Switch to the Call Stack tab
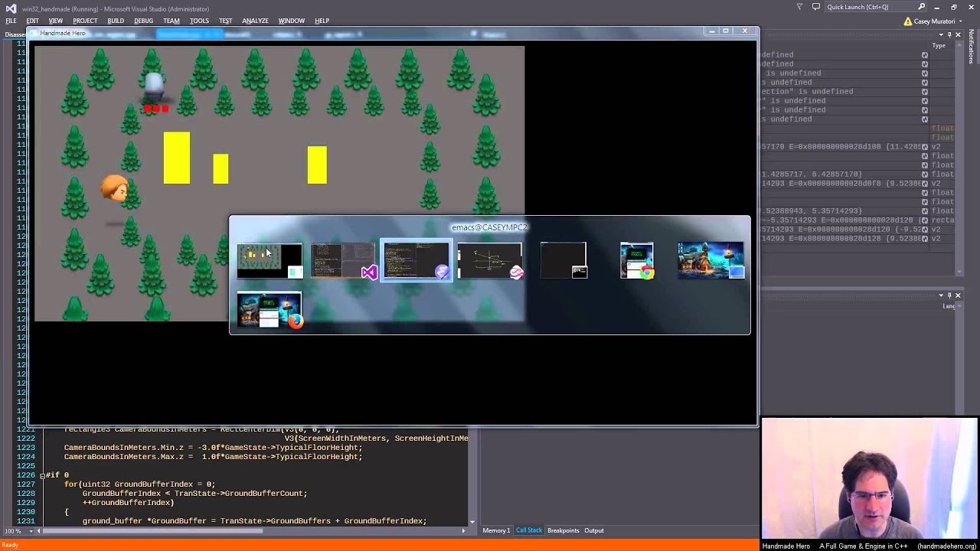Image resolution: width=980 pixels, height=551 pixels. click(x=529, y=530)
